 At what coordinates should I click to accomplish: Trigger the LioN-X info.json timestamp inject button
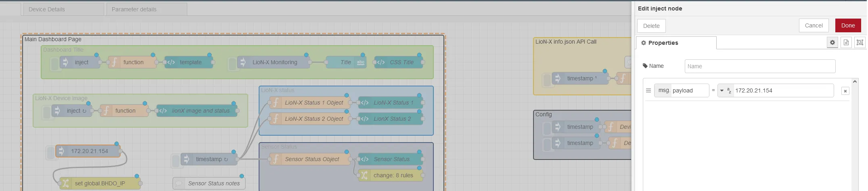pos(547,80)
